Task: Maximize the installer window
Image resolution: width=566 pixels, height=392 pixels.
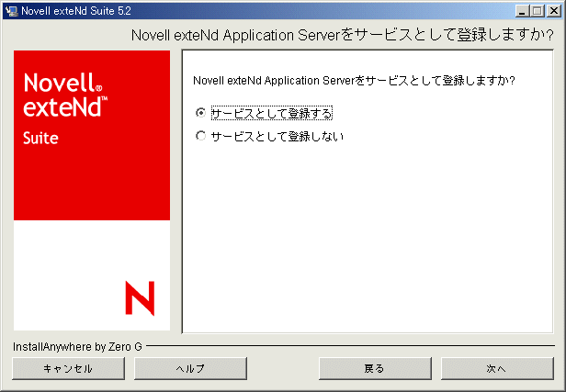Action: (537, 11)
